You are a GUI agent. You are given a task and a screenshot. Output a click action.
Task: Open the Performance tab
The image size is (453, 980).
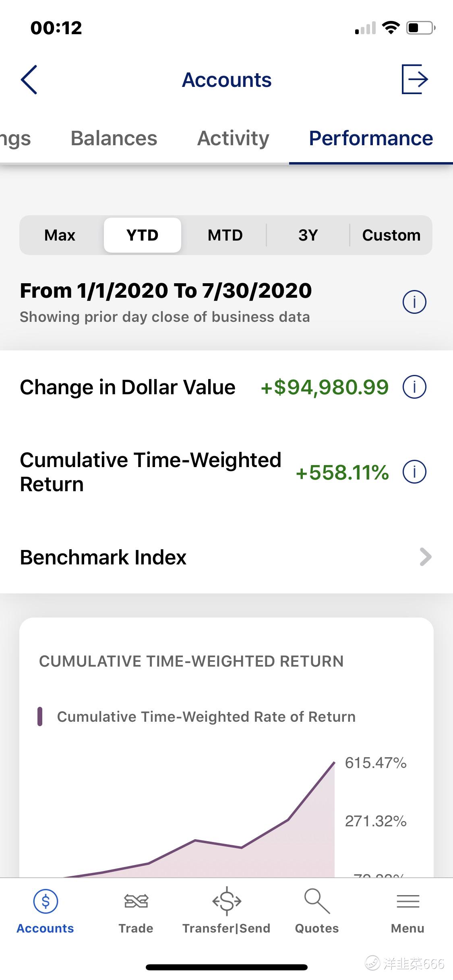371,138
